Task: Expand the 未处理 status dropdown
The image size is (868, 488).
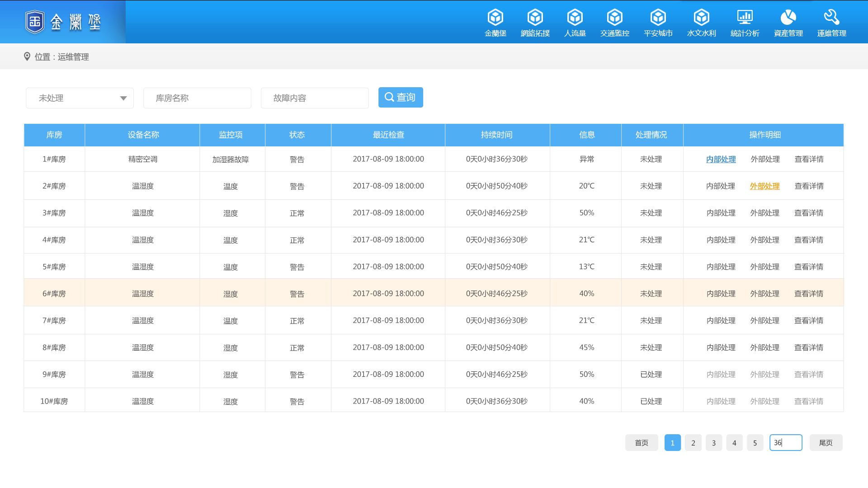Action: pyautogui.click(x=80, y=98)
